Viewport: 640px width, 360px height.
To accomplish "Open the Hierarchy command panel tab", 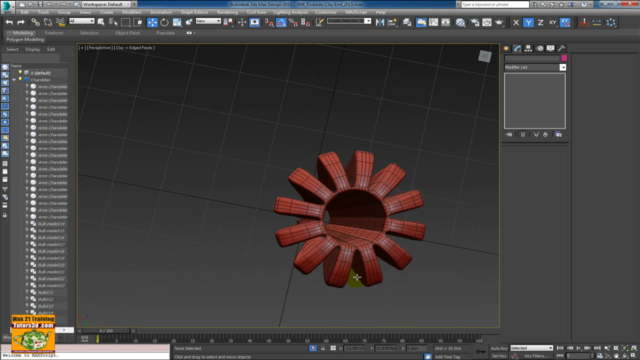I will pos(528,48).
